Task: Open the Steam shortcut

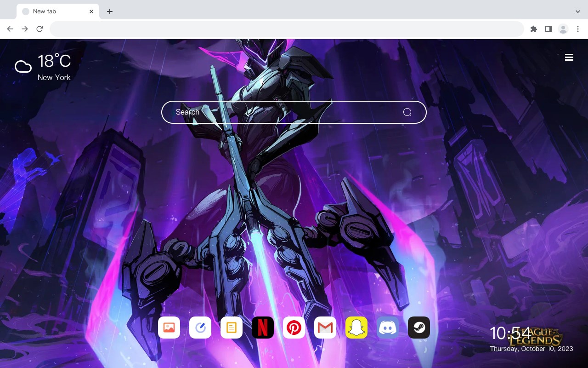Action: pos(419,328)
